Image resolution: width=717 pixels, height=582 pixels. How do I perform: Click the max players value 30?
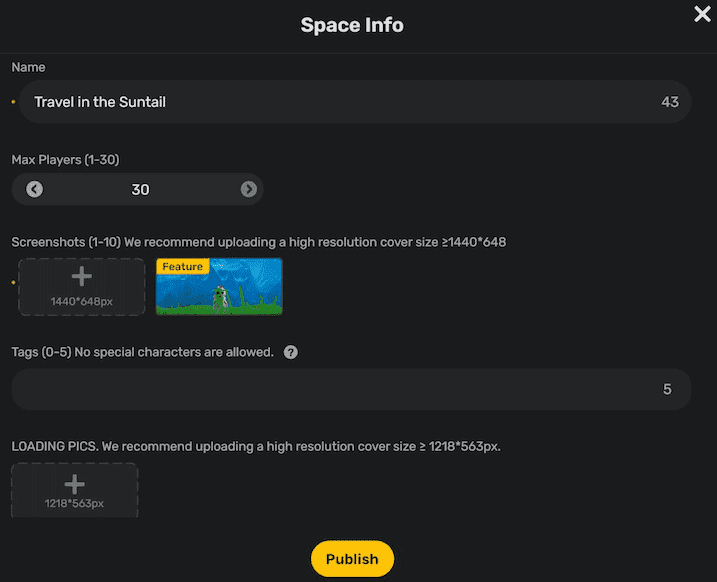(140, 189)
